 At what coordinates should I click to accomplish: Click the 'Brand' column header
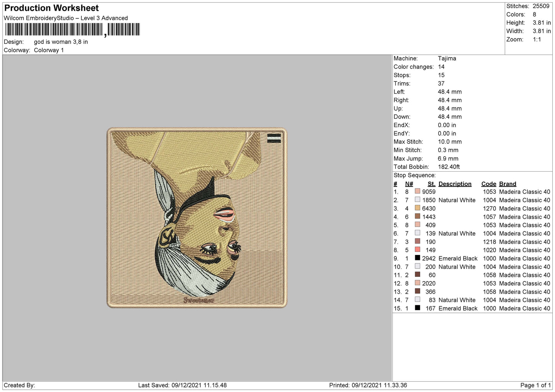click(x=507, y=184)
